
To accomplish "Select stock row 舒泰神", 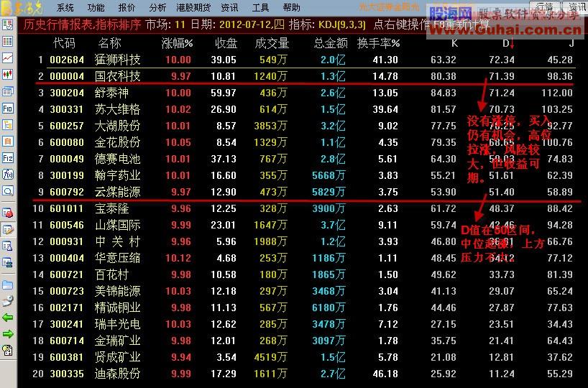I will (304, 93).
